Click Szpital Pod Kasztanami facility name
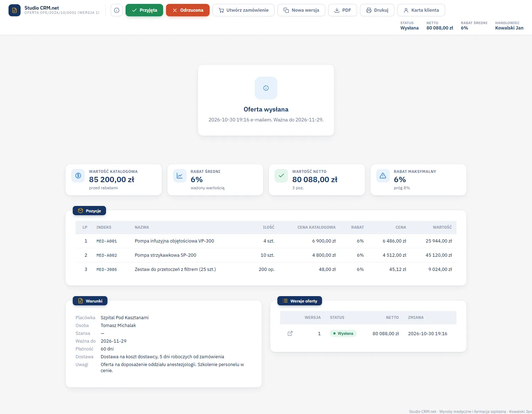This screenshot has width=532, height=414. [124, 318]
